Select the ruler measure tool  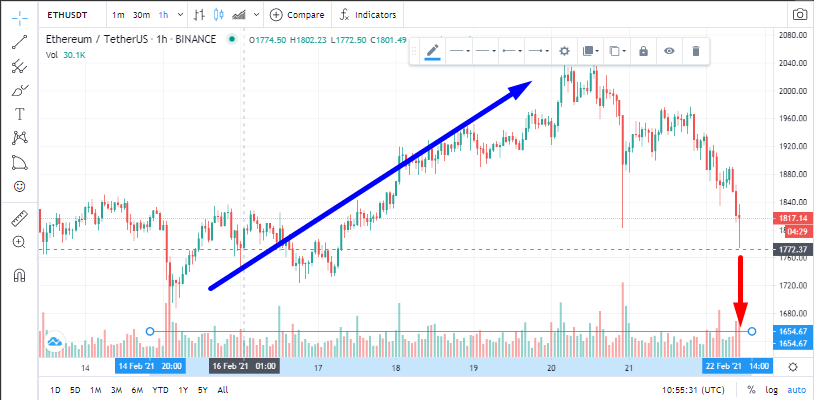tap(20, 218)
